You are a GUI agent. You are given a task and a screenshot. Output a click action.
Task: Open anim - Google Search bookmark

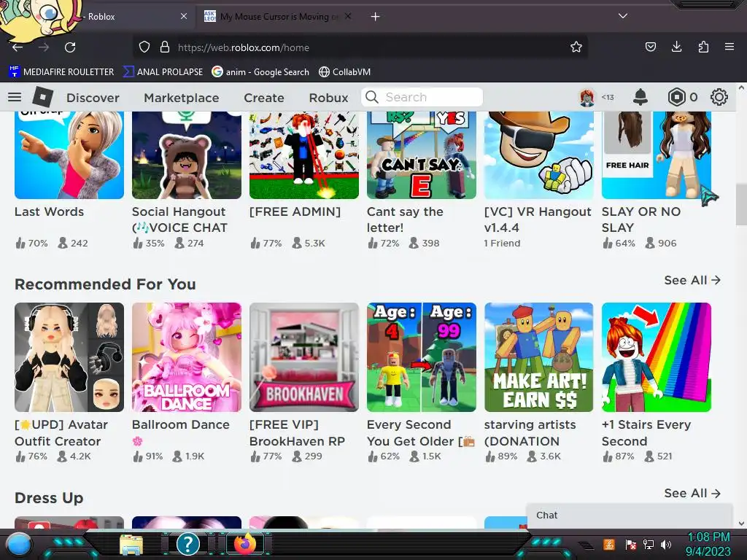260,72
